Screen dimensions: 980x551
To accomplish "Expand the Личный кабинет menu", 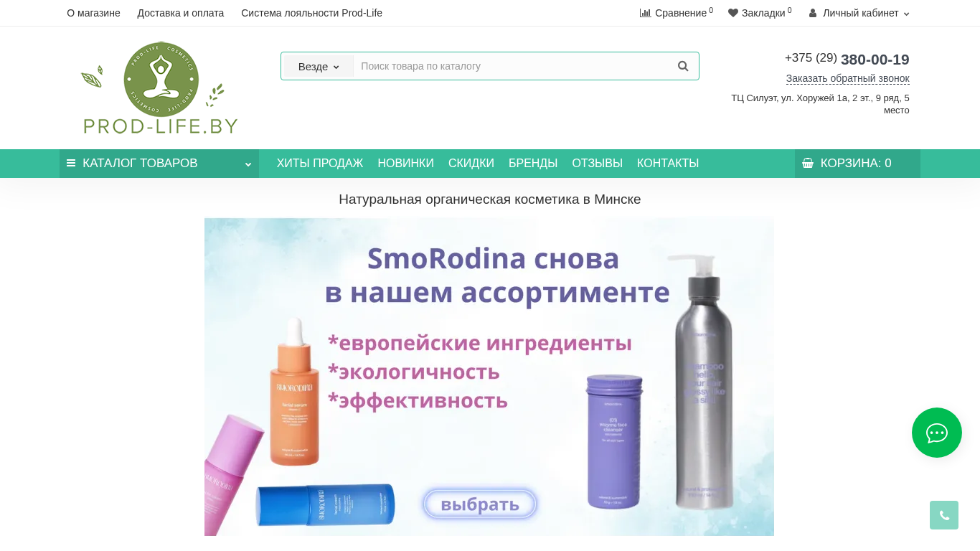I will point(859,13).
